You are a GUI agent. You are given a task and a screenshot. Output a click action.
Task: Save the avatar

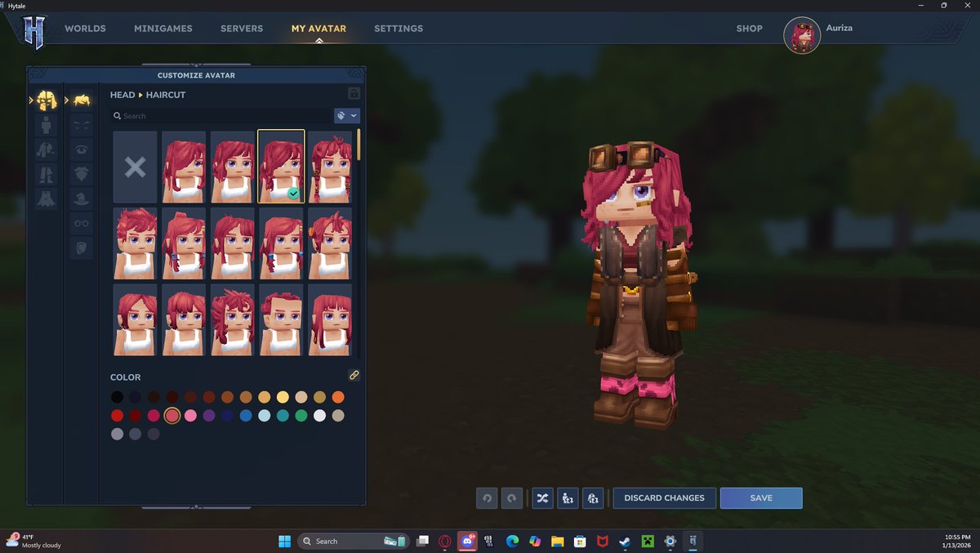click(x=761, y=498)
